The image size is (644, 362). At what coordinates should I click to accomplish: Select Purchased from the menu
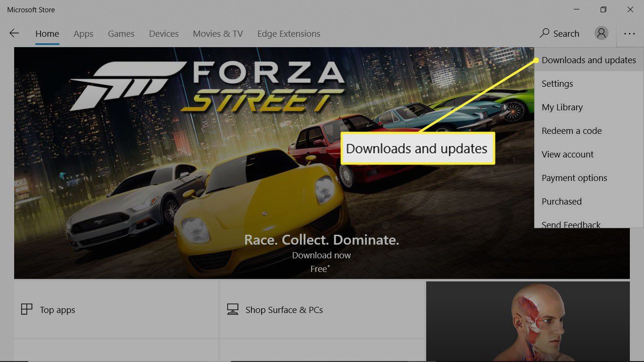pyautogui.click(x=589, y=201)
